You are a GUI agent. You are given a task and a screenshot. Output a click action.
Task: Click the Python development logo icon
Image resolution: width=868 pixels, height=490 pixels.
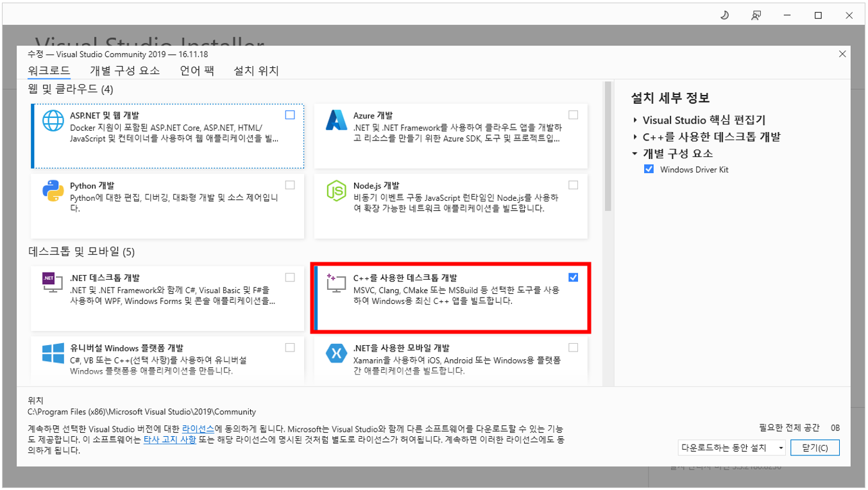pos(53,191)
